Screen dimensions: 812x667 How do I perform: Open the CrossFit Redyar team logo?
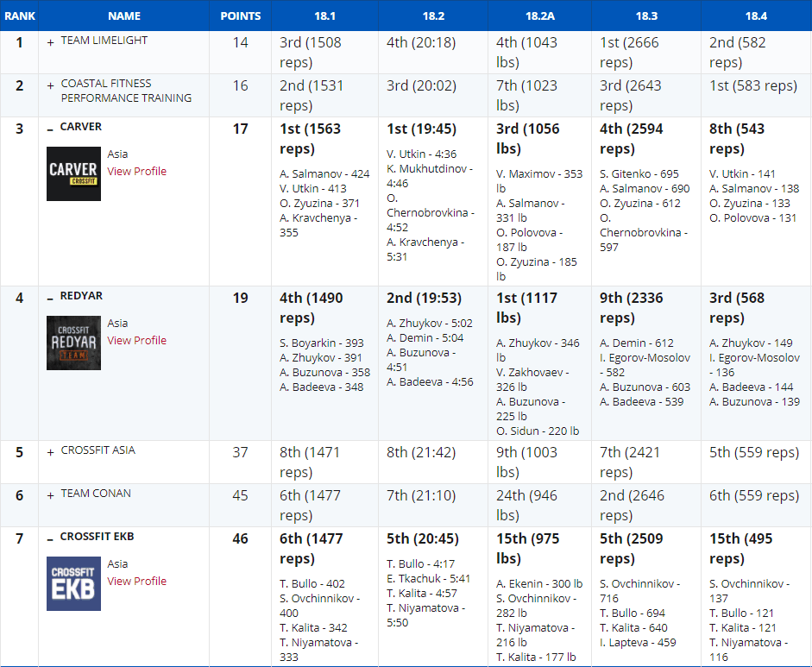[73, 343]
